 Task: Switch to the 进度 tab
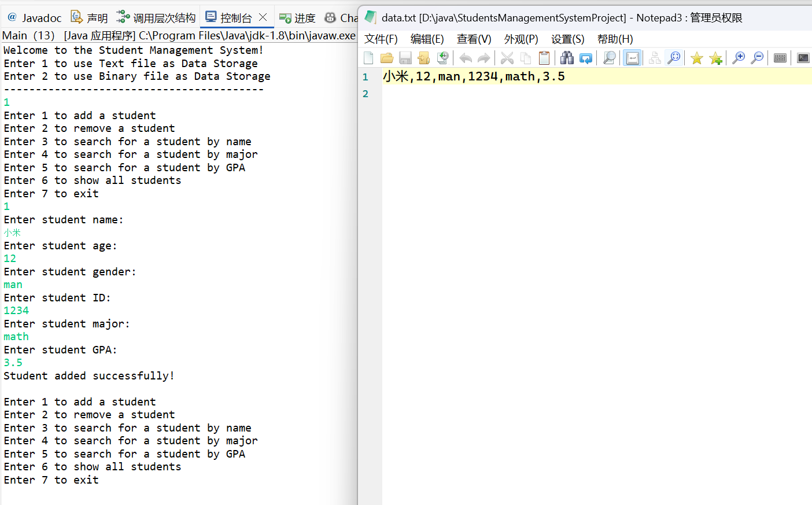point(297,18)
